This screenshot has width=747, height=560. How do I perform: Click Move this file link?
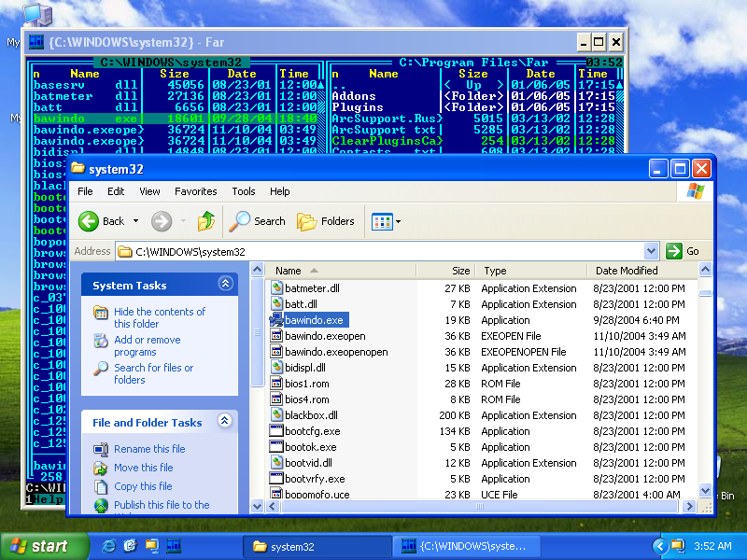(x=144, y=468)
